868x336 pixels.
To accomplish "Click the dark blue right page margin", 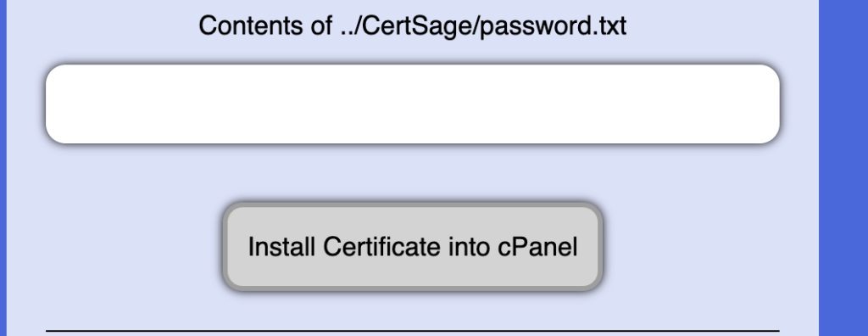I will [843, 168].
